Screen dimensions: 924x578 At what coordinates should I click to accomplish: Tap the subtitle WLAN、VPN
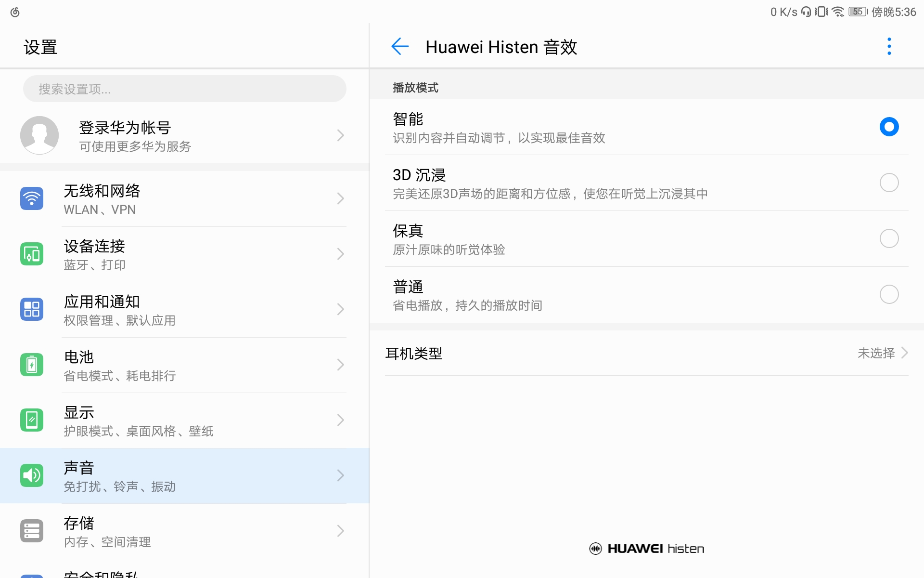coord(100,210)
